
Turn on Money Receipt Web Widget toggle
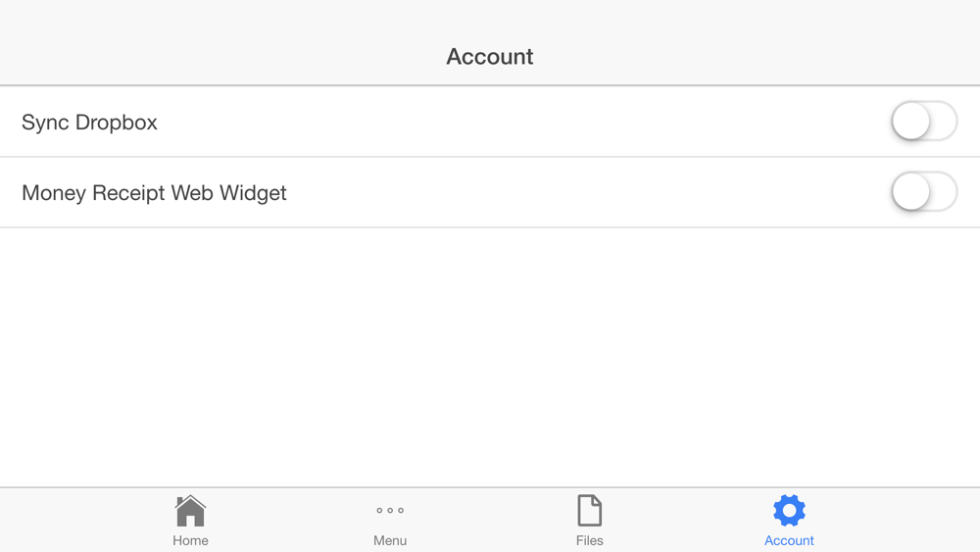[x=924, y=192]
